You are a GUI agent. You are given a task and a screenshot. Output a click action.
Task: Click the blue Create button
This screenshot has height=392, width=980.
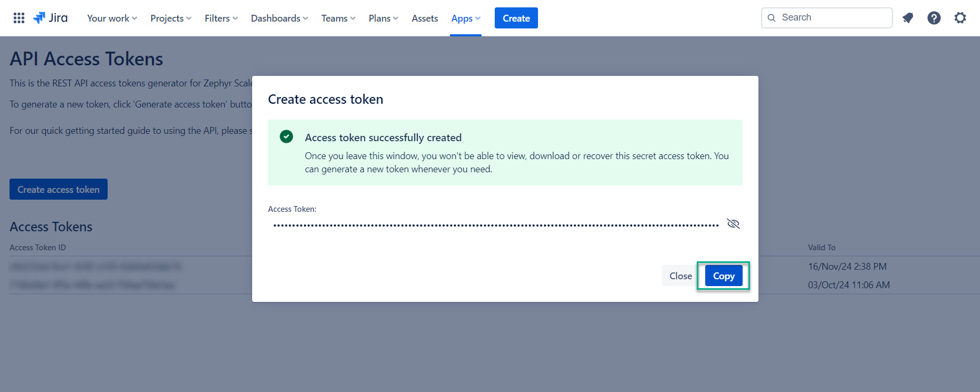coord(516,18)
